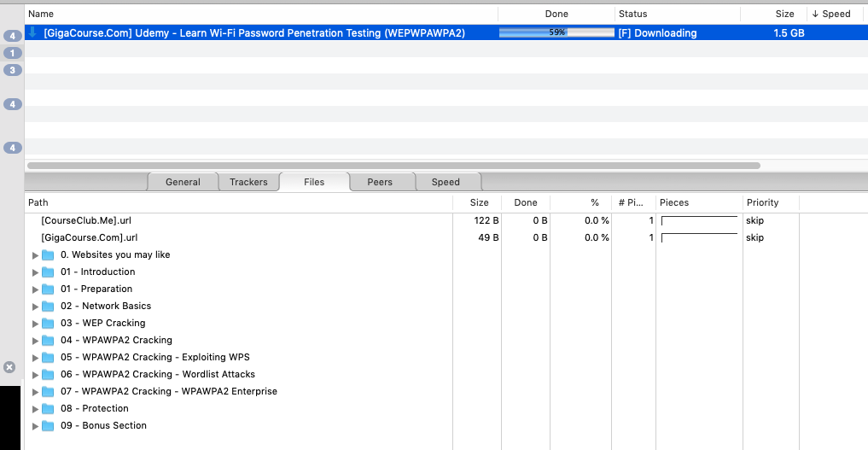The image size is (868, 450).
Task: Switch to the Trackers tab
Action: pyautogui.click(x=248, y=182)
